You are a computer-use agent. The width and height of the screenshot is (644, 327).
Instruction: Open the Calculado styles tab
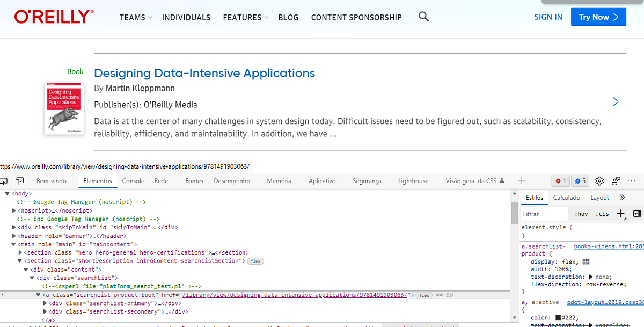point(567,198)
